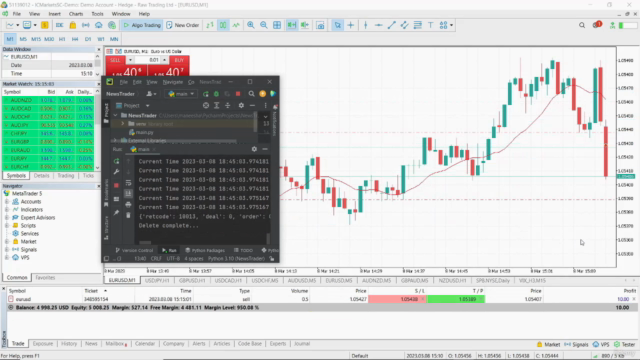Select the vertical line drawing tool

click(365, 25)
